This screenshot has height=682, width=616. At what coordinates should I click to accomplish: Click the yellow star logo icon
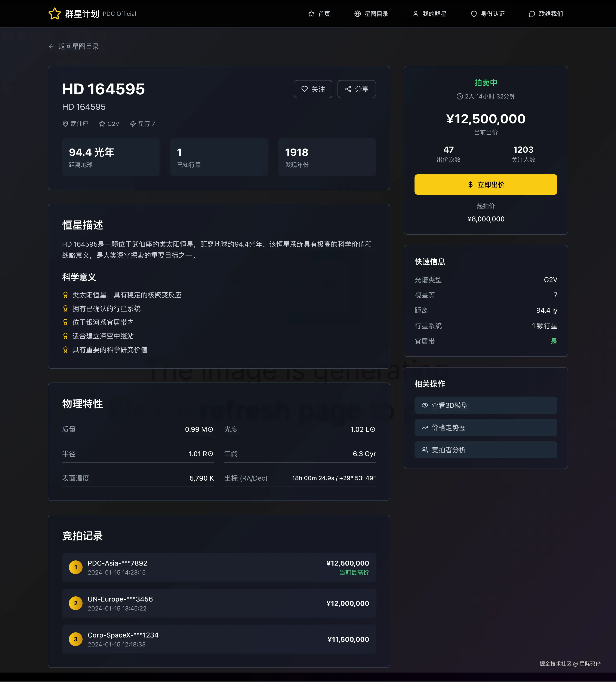tap(54, 14)
